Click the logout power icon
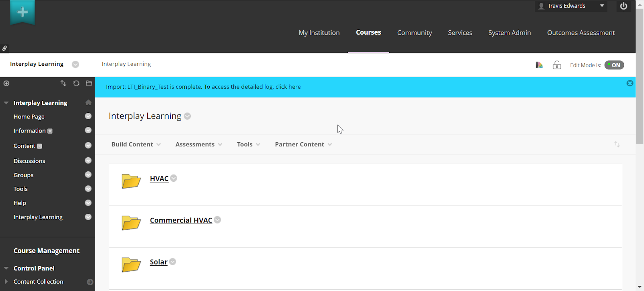Screen dimensions: 644x291 (x=623, y=6)
